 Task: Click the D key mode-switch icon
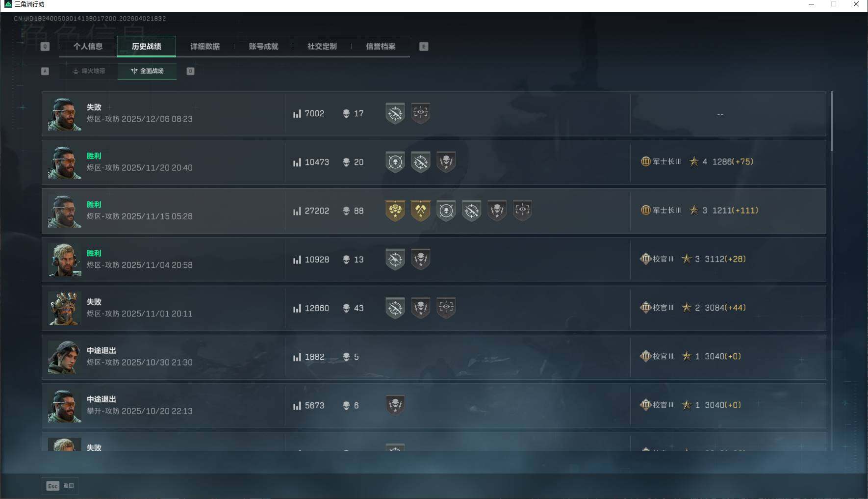tap(191, 71)
